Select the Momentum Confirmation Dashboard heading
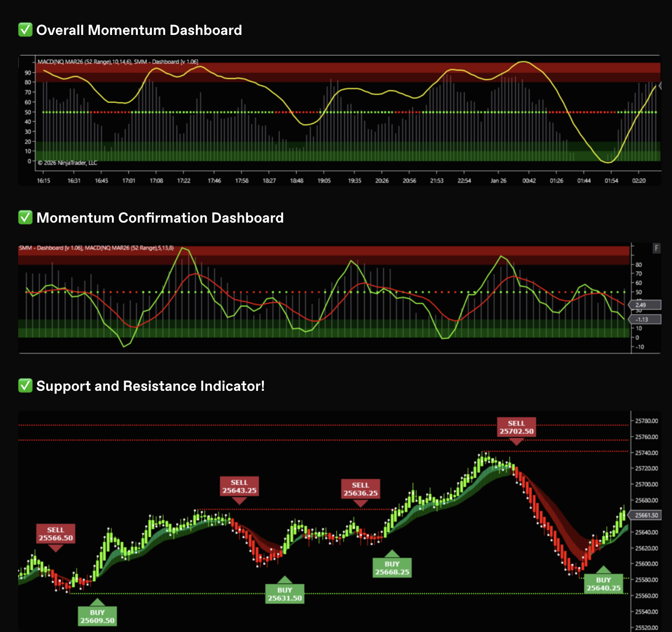Screen dimensions: 672x632 click(x=160, y=218)
